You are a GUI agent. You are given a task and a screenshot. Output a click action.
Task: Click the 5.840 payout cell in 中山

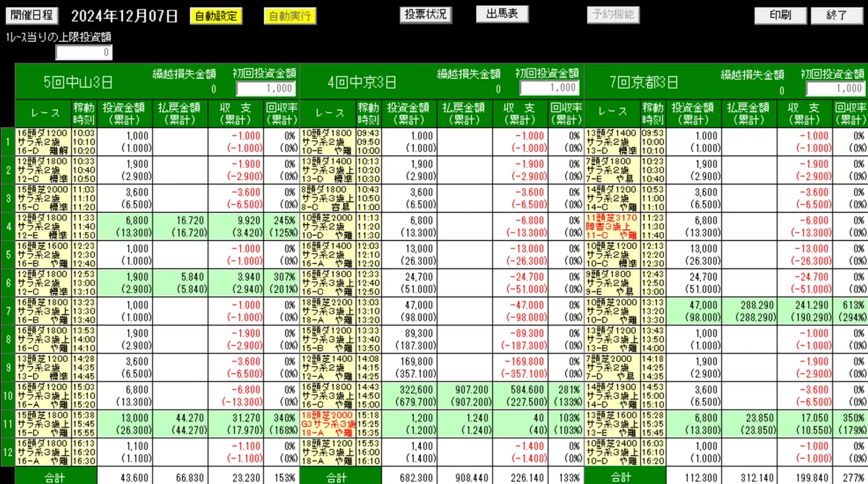(x=180, y=282)
